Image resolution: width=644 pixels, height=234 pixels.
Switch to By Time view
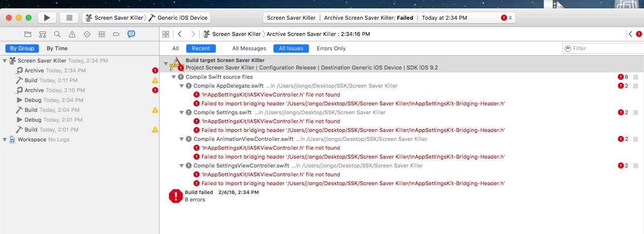[57, 48]
